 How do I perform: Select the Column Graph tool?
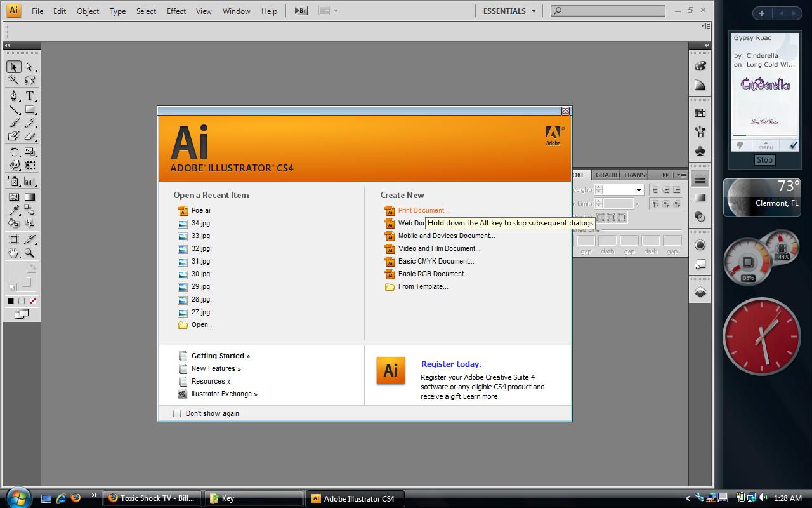point(30,181)
